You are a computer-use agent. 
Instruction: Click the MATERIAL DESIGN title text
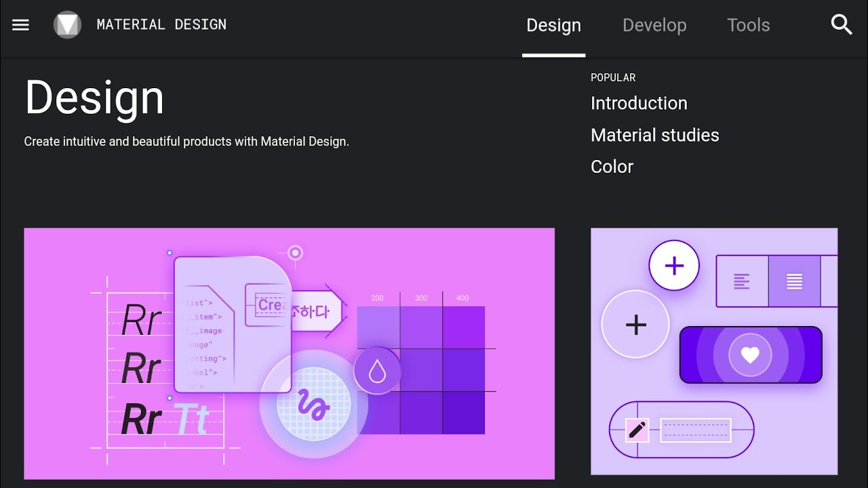[x=161, y=25]
